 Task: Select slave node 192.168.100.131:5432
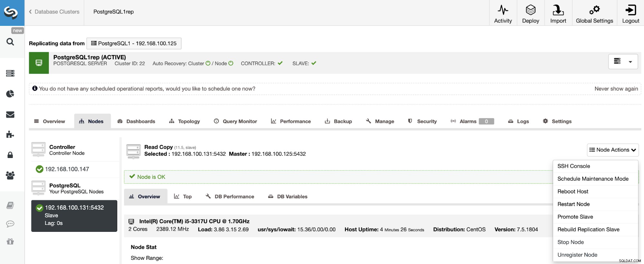[x=74, y=216]
